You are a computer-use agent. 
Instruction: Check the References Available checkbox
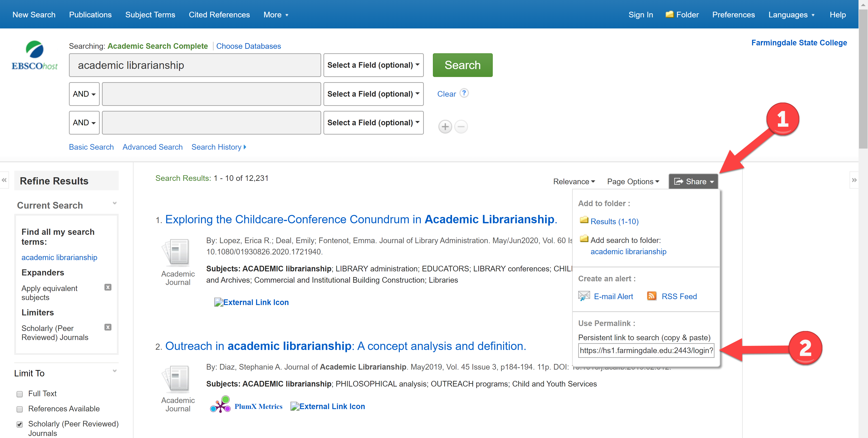coord(19,409)
